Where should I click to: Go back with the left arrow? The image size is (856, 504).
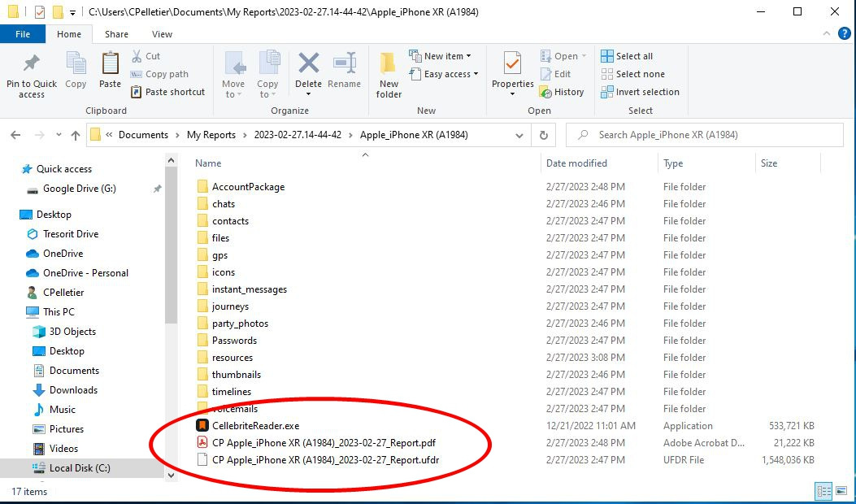pyautogui.click(x=15, y=135)
